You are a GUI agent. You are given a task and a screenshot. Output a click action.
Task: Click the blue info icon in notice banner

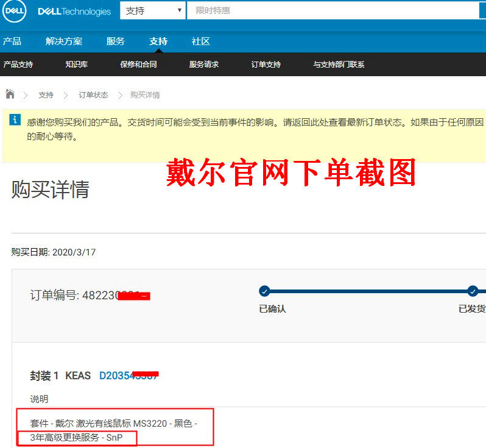point(15,119)
